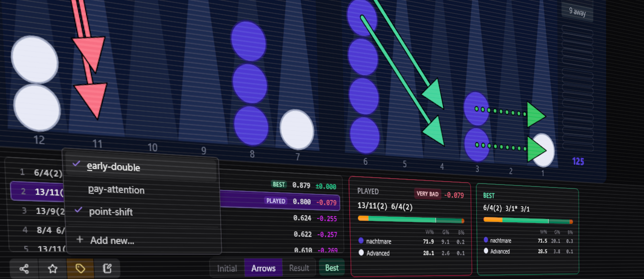Screen dimensions: 644x279
Task: Click the error value -0.255
Action: [326, 219]
